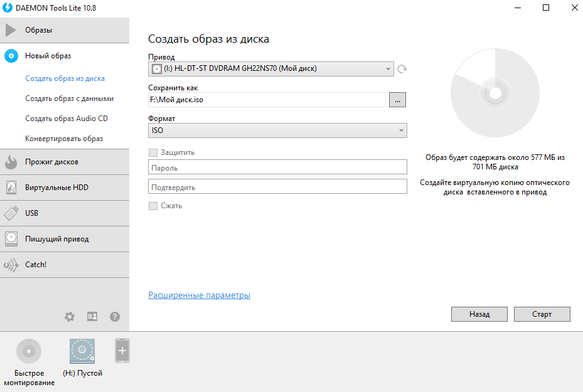Viewport: 583px width, 392px height.
Task: Click the Quick Mount disc icon
Action: [29, 351]
